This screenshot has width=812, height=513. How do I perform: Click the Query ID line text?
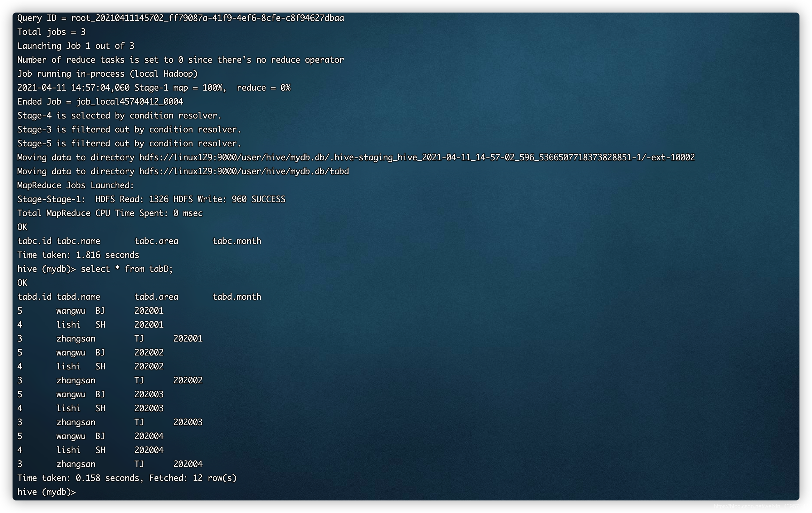click(x=181, y=18)
